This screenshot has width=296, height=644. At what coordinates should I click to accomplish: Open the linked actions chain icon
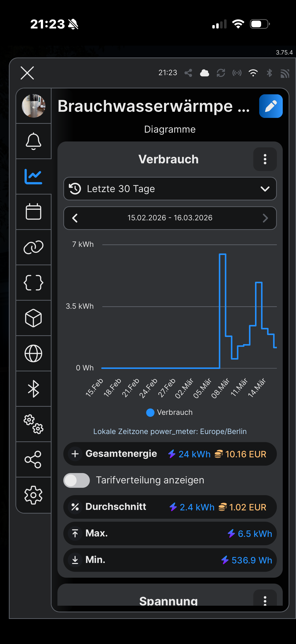pos(33,247)
